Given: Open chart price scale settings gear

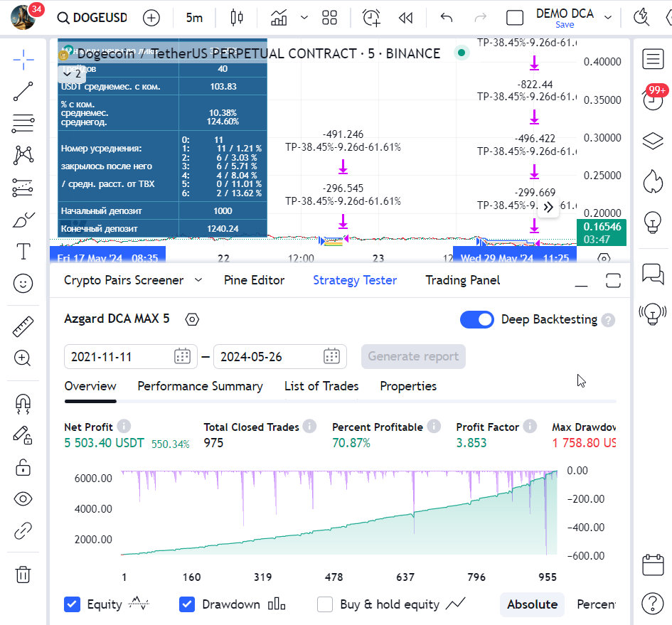Looking at the screenshot, I should (604, 259).
